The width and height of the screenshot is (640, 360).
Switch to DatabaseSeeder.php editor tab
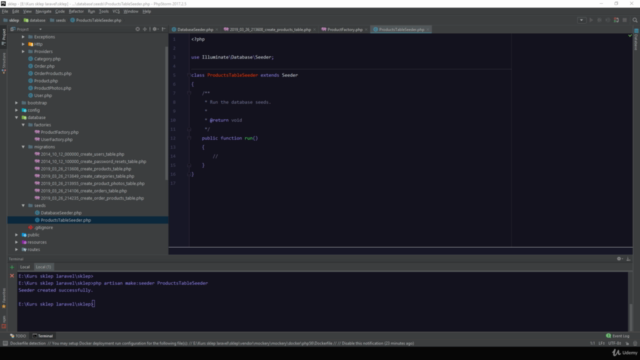(x=195, y=29)
